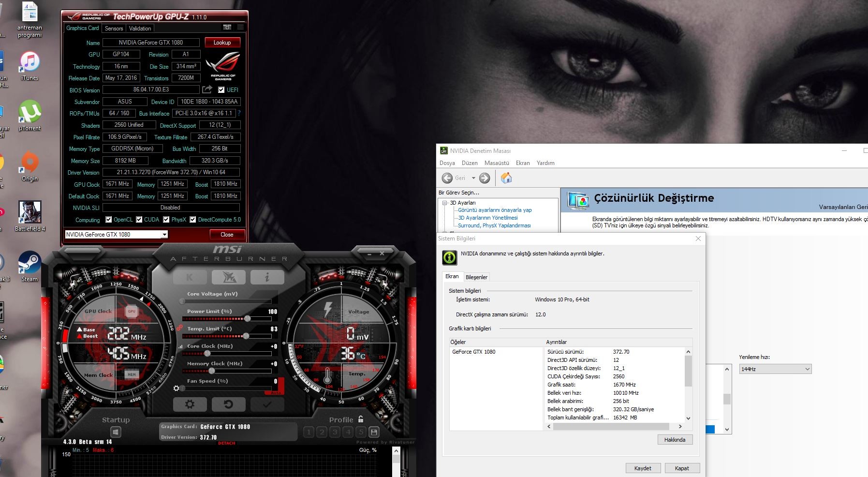Adjust the Memory Clock slider handle
Viewport: 868px width, 477px height.
click(212, 371)
